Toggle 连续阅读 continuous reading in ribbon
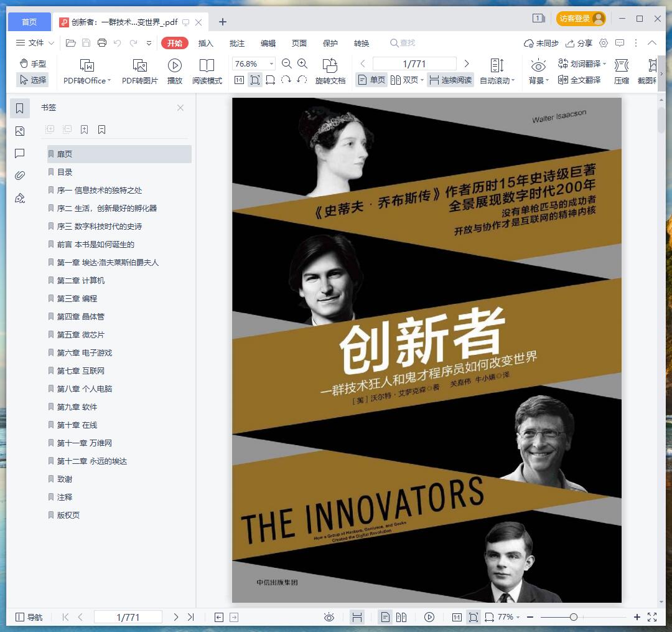 (x=450, y=80)
